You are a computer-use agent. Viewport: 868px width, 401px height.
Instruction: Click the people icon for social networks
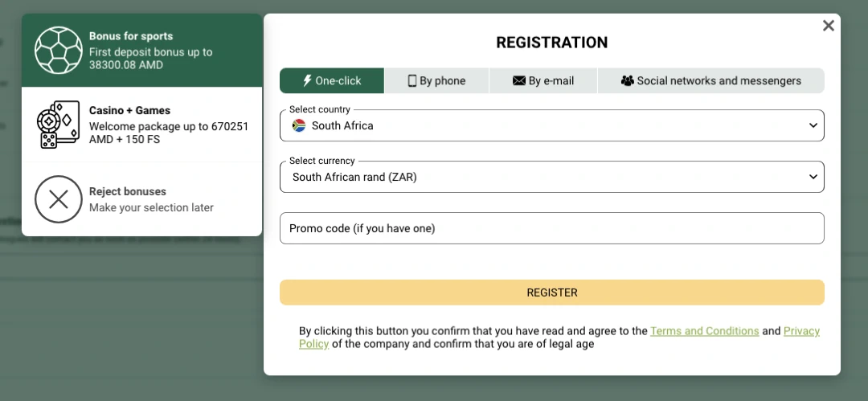coord(628,80)
